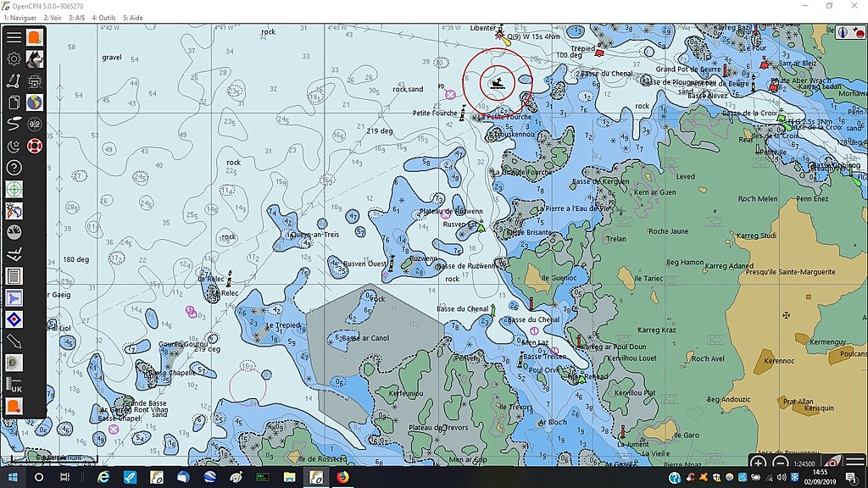The height and width of the screenshot is (488, 868).
Task: Open the hamburger main menu icon
Action: coord(14,37)
